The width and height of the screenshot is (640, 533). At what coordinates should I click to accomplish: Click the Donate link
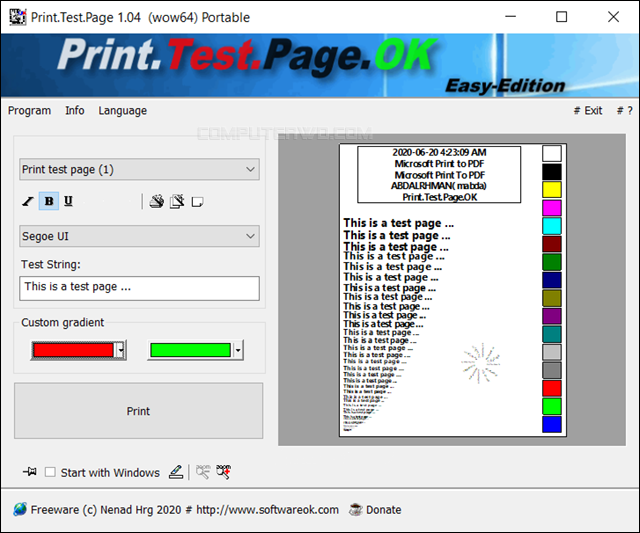[383, 510]
